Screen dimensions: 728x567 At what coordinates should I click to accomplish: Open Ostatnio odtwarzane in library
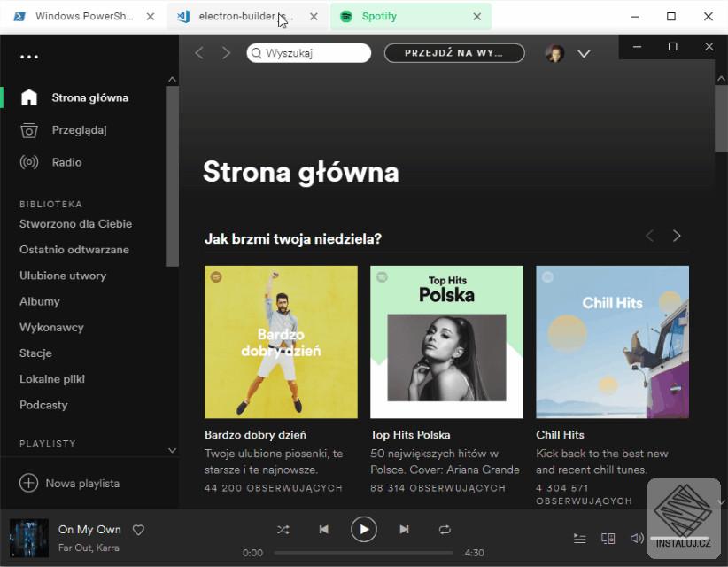[x=74, y=250]
